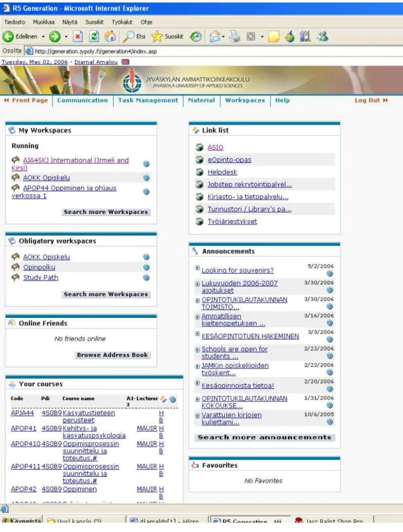Click the British flag language icon
Viewport: 403px width, 532px height.
coord(125,62)
